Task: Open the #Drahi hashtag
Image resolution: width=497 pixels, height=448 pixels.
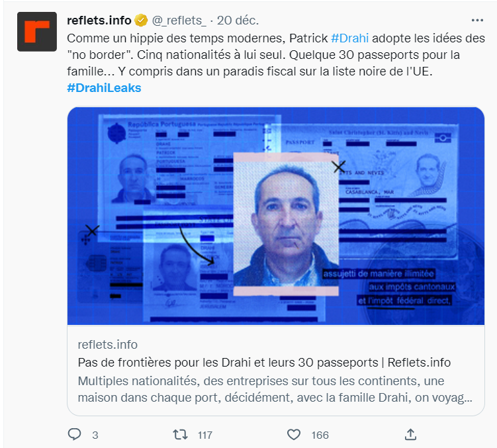Action: [x=349, y=38]
